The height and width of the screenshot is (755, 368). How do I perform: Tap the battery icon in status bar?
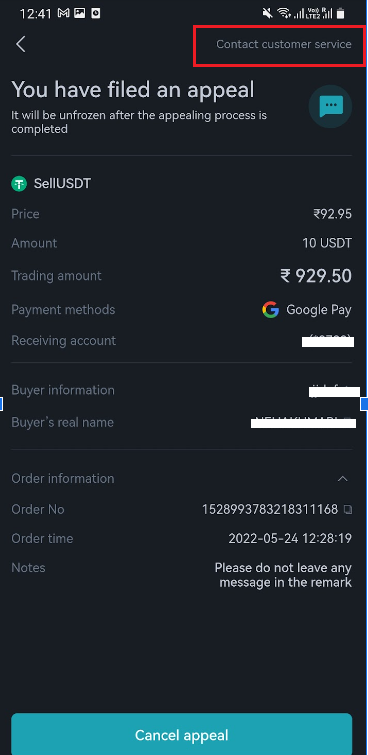click(341, 13)
